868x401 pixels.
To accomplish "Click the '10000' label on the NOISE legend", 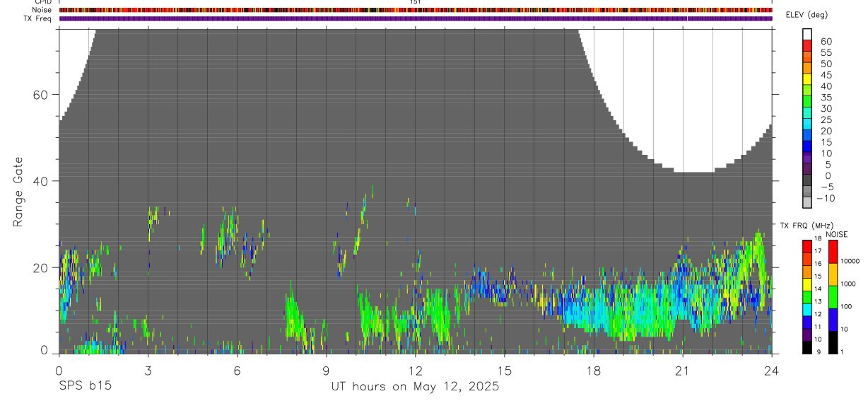I will click(850, 262).
